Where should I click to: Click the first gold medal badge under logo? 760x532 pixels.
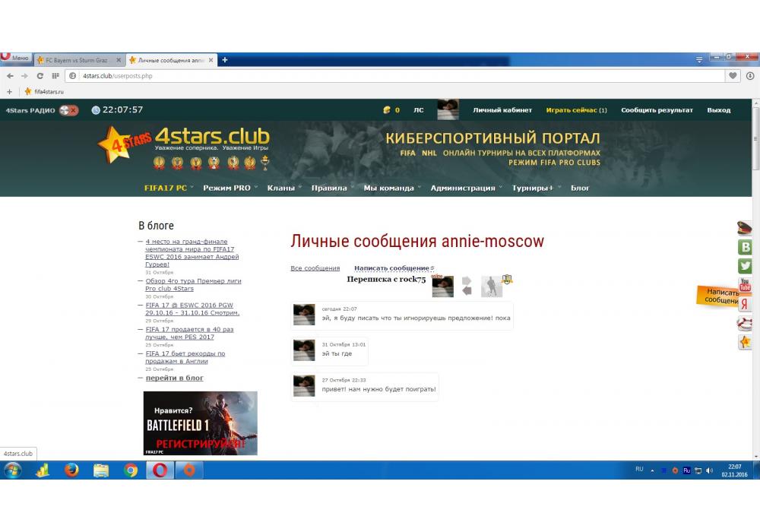pyautogui.click(x=159, y=163)
